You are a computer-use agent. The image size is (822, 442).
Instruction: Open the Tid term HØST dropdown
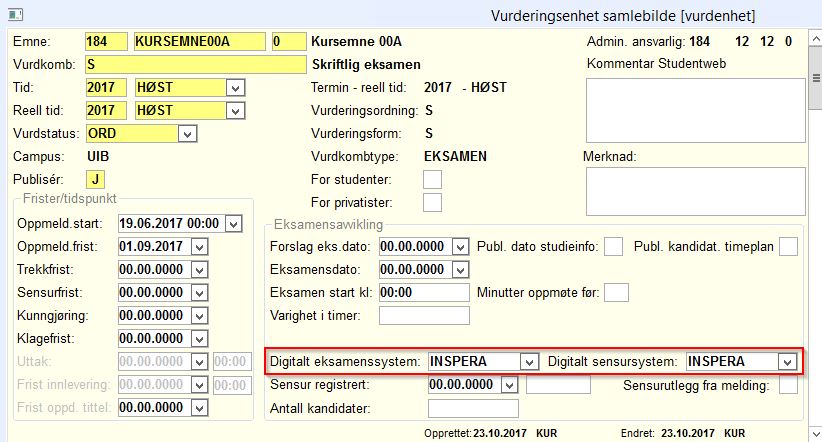pyautogui.click(x=236, y=87)
